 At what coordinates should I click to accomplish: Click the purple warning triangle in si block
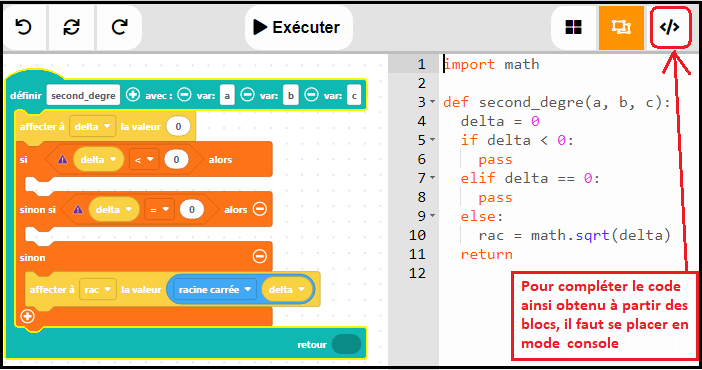[62, 159]
